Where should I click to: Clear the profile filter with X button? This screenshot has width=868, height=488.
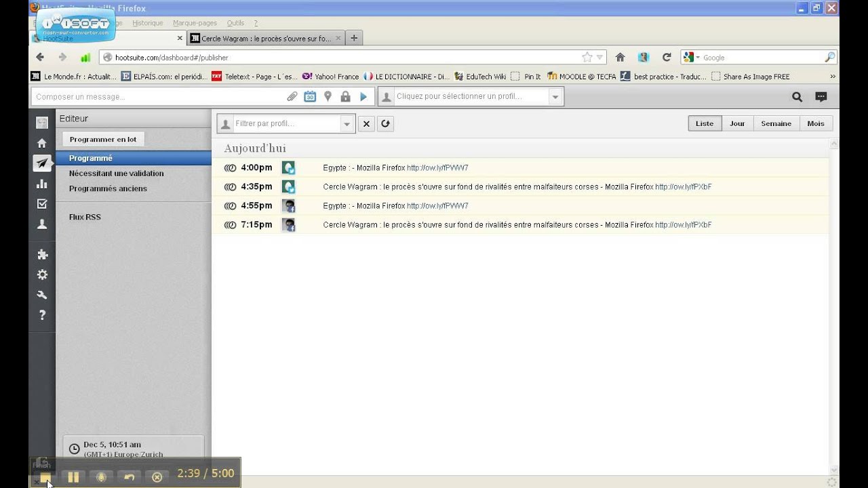tap(366, 123)
